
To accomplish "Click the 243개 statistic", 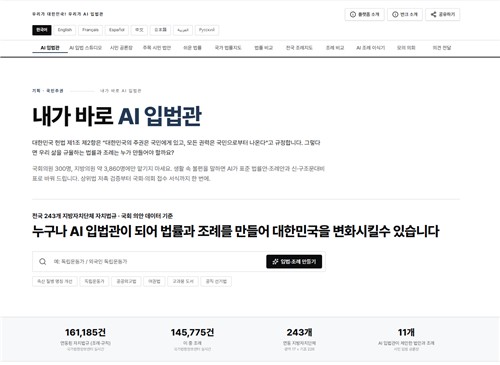I will (299, 332).
